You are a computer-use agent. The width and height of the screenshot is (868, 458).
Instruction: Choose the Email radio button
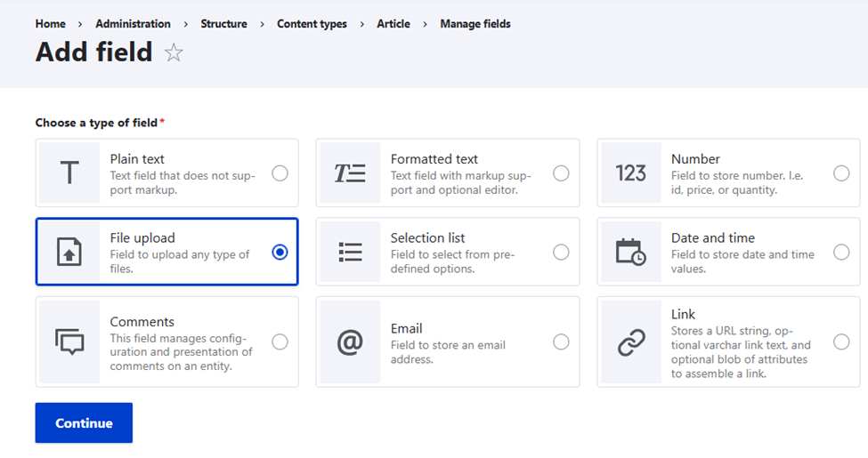pyautogui.click(x=561, y=341)
